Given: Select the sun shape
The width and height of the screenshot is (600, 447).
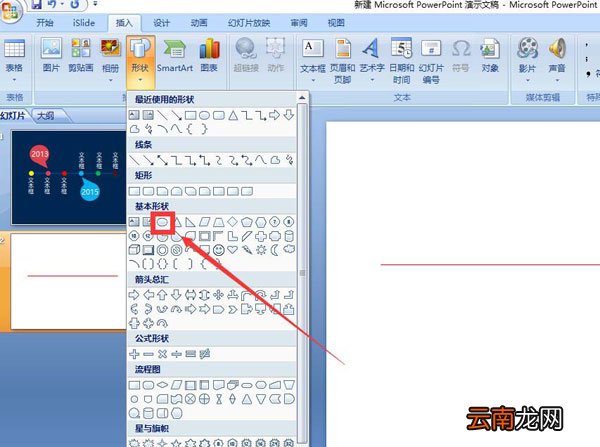Looking at the screenshot, I should pos(261,250).
